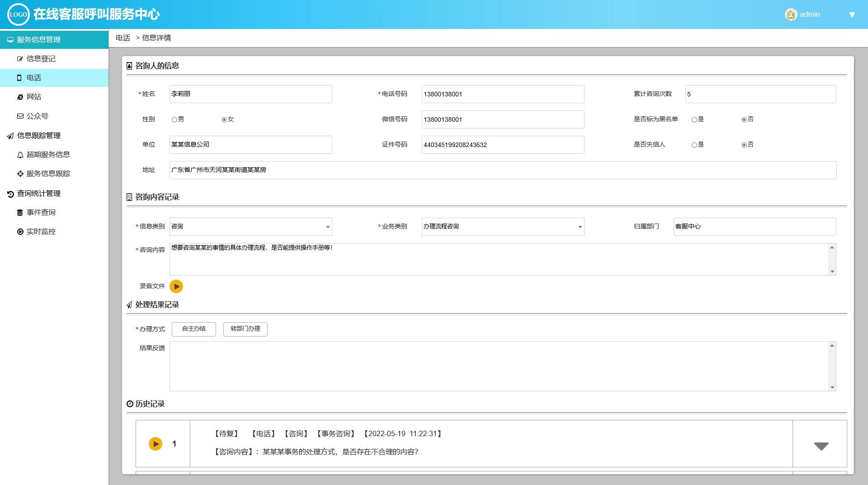Click the 自主办结 button
This screenshot has width=868, height=485.
pyautogui.click(x=194, y=329)
